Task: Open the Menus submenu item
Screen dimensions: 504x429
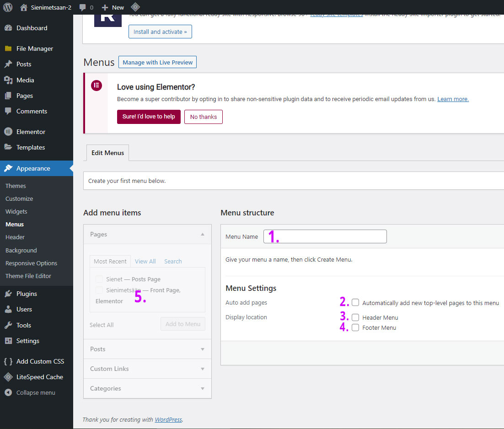Action: click(x=15, y=224)
